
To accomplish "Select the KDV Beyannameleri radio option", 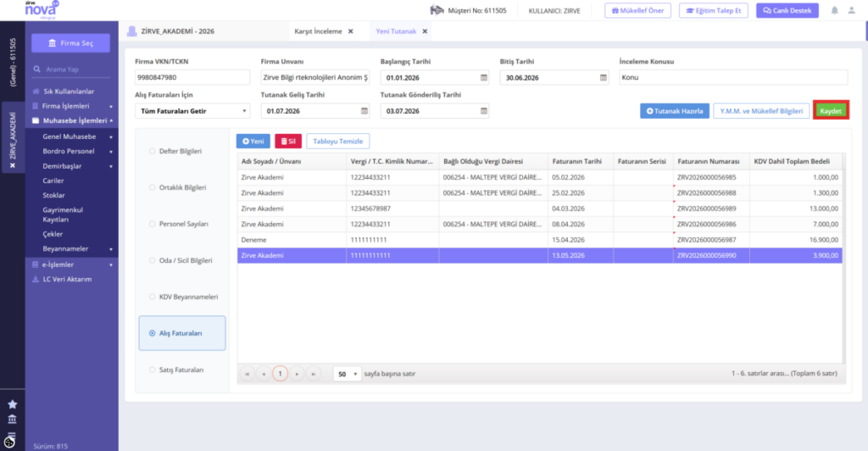I will (x=153, y=298).
